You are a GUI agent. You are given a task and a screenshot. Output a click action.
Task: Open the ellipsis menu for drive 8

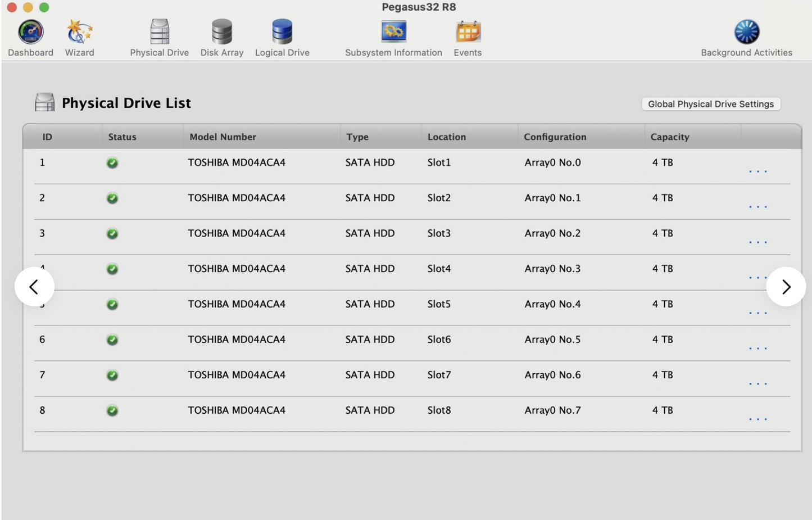point(757,419)
